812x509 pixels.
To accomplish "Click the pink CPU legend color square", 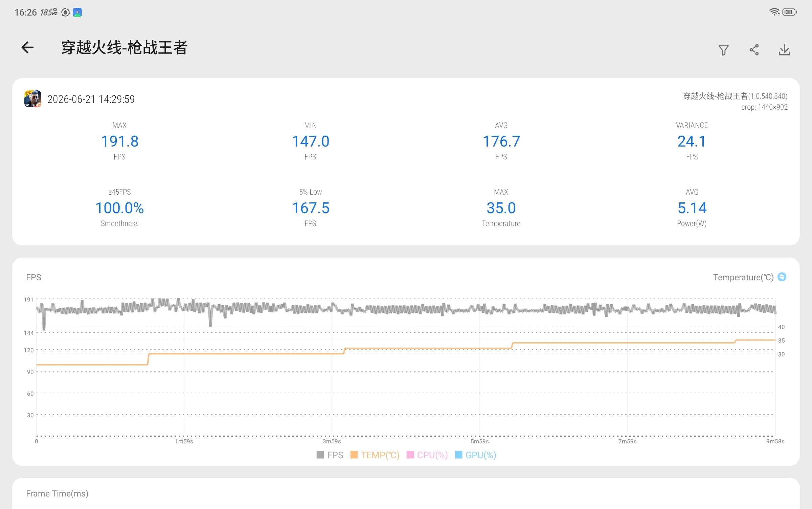I will point(410,455).
